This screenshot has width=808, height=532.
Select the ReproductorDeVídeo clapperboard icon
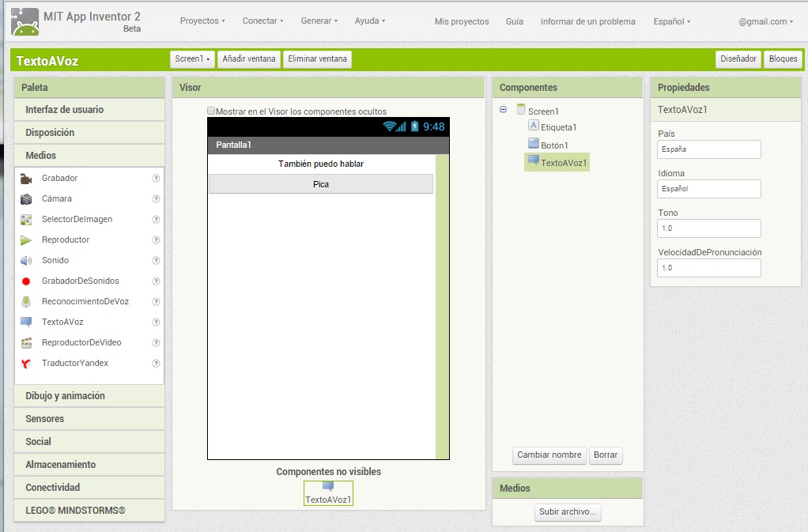26,342
